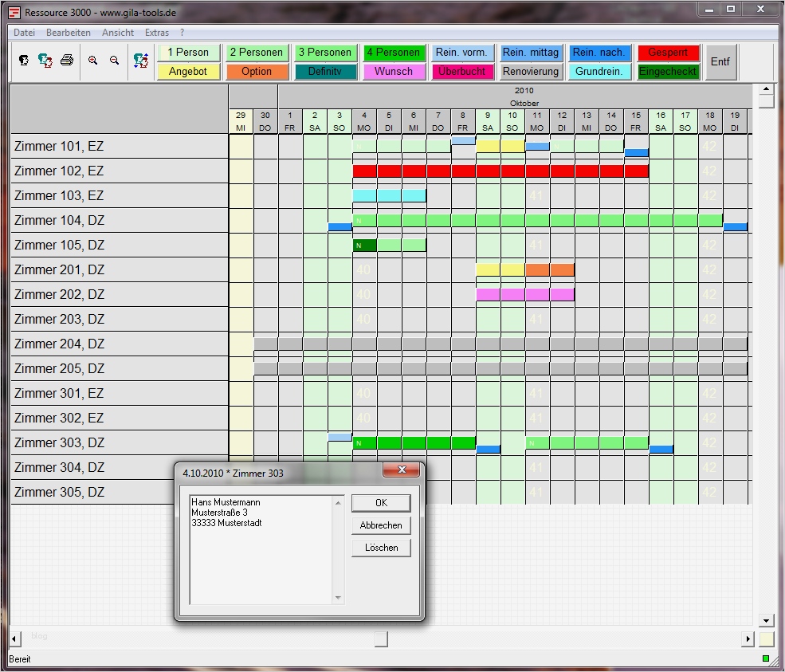The image size is (785, 672).
Task: Open the ? help menu
Action: pyautogui.click(x=182, y=33)
